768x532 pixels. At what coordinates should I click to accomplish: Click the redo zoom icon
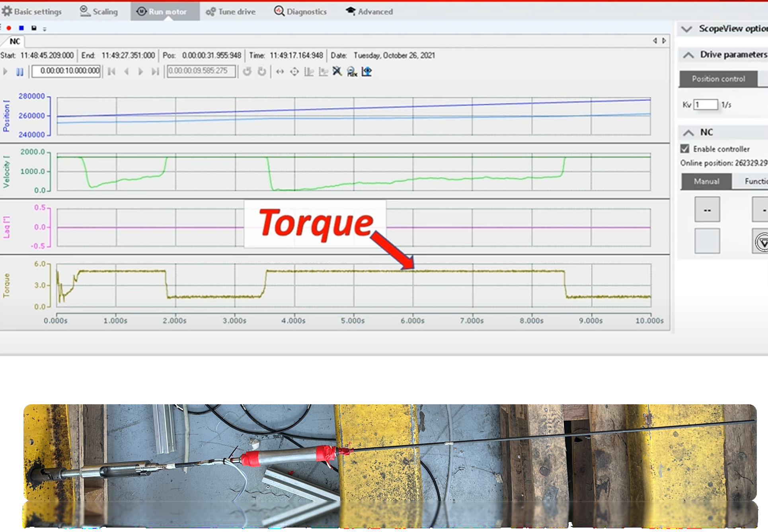[262, 71]
